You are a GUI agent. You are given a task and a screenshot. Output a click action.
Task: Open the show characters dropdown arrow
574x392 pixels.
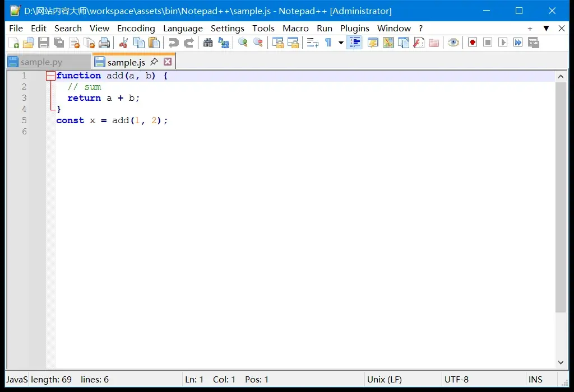point(341,43)
